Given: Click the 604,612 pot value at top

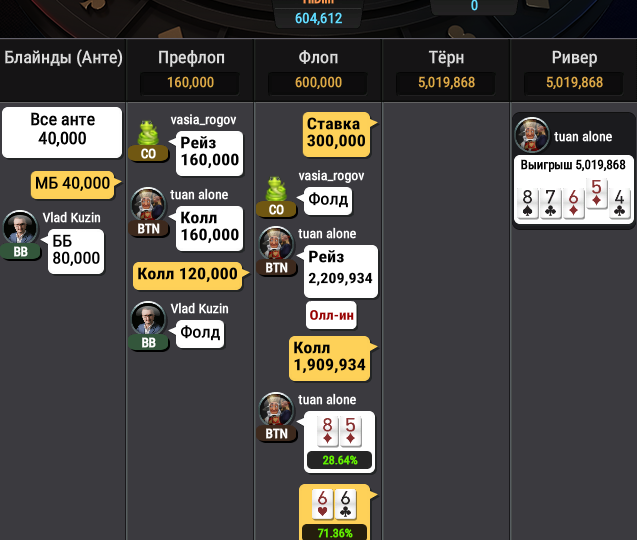Looking at the screenshot, I should 318,18.
